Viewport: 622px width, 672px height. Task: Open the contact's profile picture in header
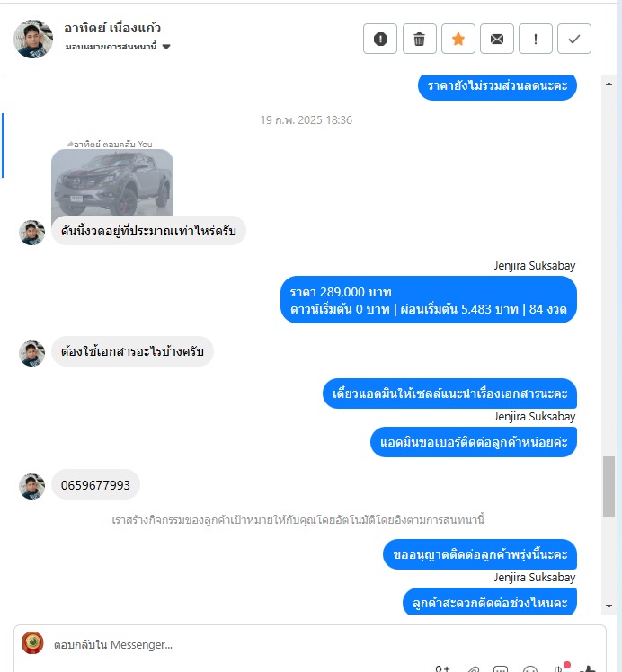pos(33,39)
